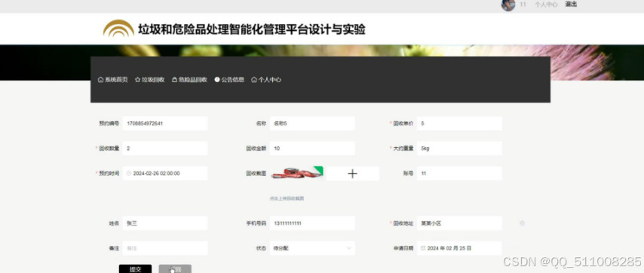Open the 申请日期 date field
The width and height of the screenshot is (644, 273).
459,248
